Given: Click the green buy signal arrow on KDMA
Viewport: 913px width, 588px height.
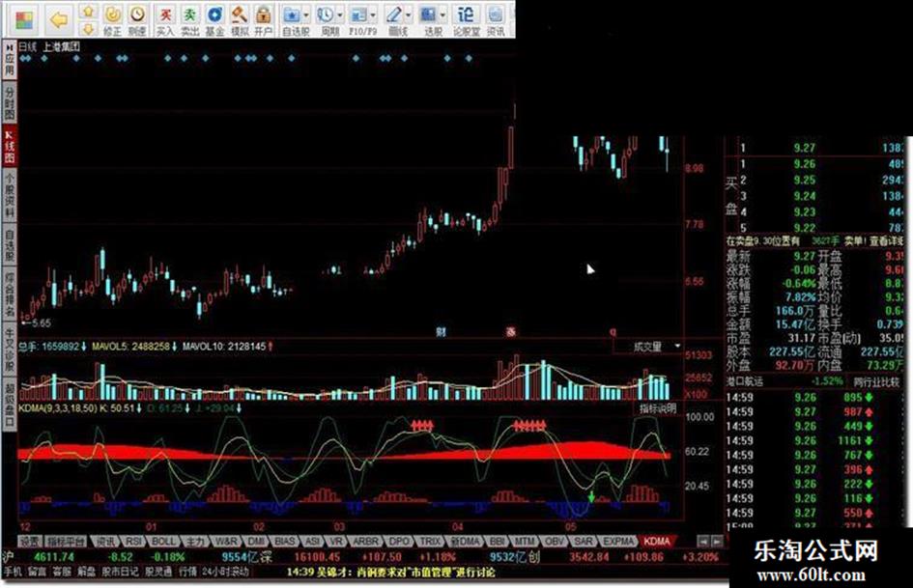Looking at the screenshot, I should click(591, 496).
